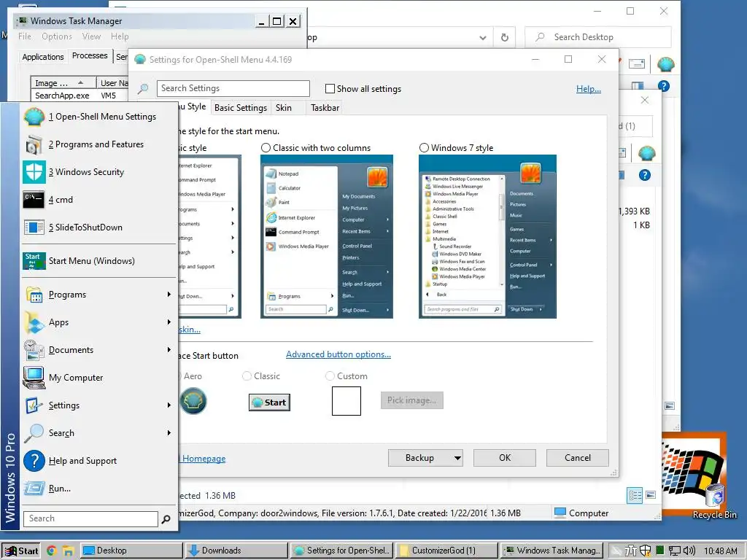Open Programs and Features icon in start menu

[x=34, y=144]
